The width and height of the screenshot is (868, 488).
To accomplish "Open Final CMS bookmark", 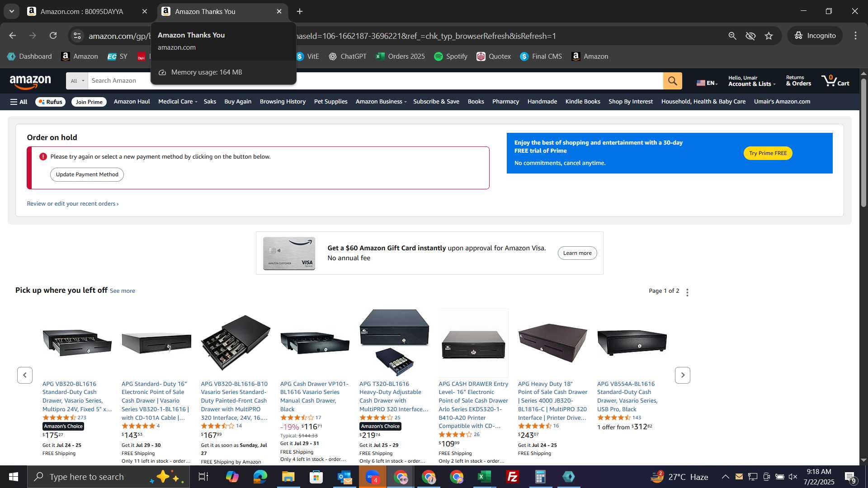I will coord(541,56).
